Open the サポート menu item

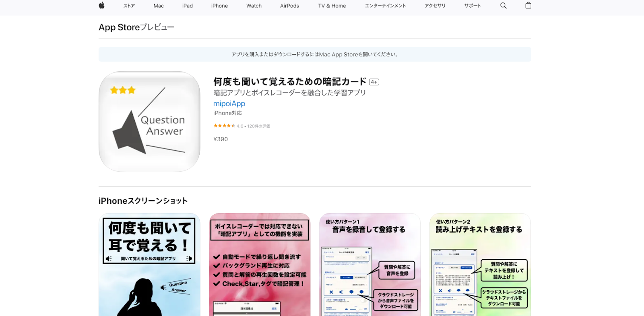coord(473,6)
